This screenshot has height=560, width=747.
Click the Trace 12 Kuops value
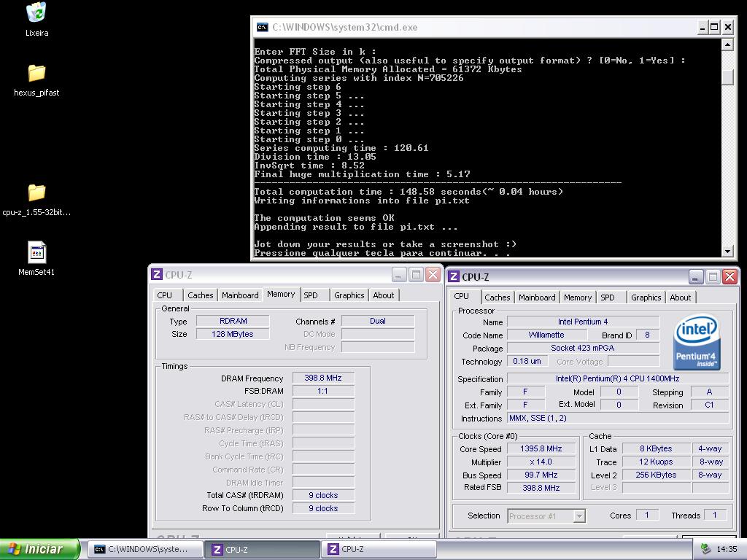pyautogui.click(x=656, y=462)
